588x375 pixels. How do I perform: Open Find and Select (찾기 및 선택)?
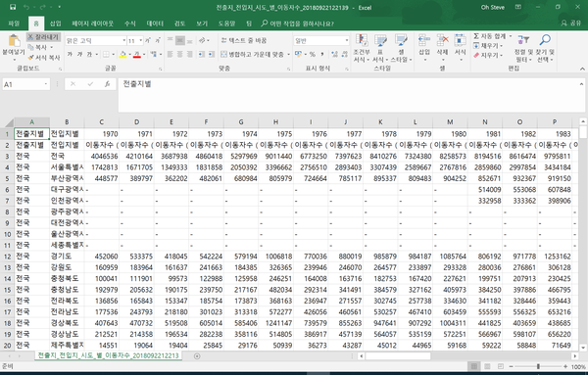[x=545, y=48]
